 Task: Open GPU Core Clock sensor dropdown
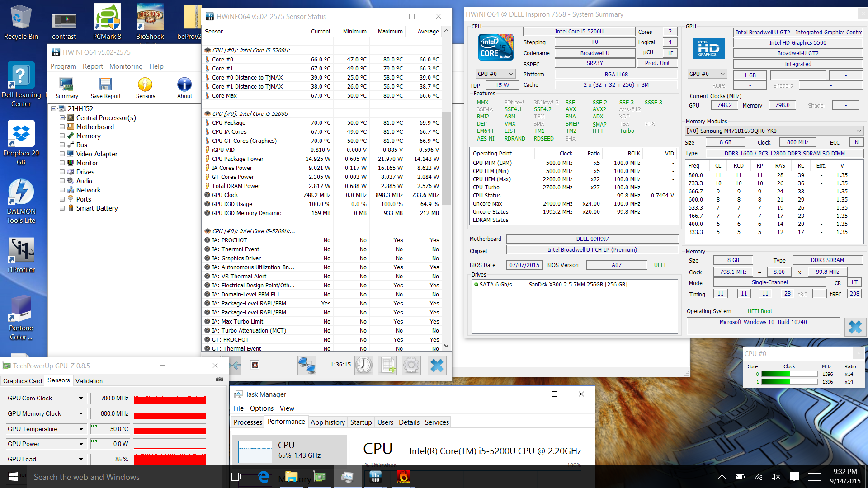(81, 399)
